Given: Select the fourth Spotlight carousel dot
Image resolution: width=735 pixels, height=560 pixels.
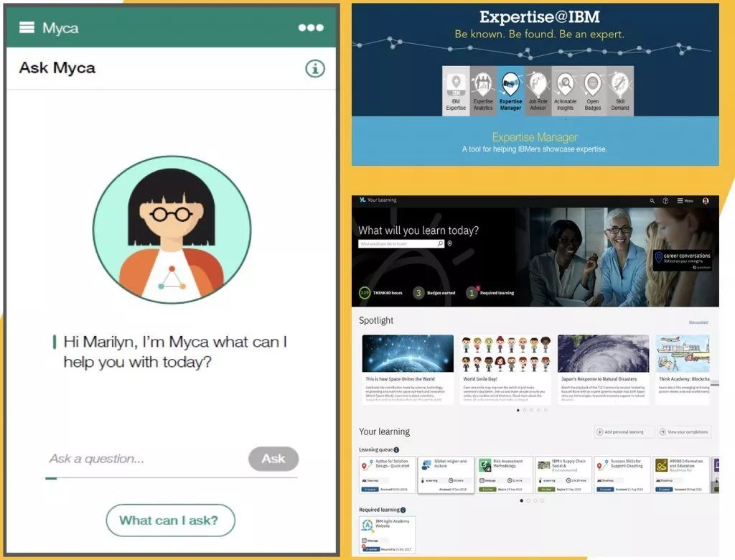Looking at the screenshot, I should pos(538,411).
